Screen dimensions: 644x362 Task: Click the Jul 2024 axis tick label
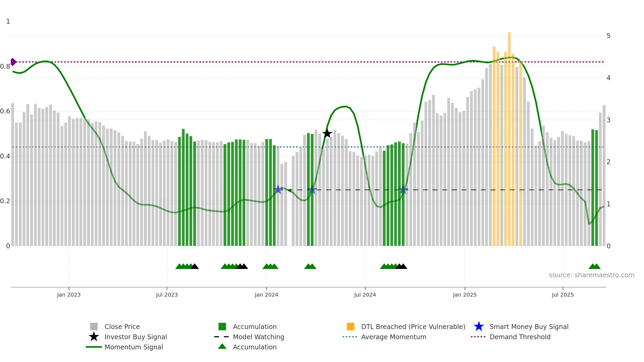coord(365,295)
